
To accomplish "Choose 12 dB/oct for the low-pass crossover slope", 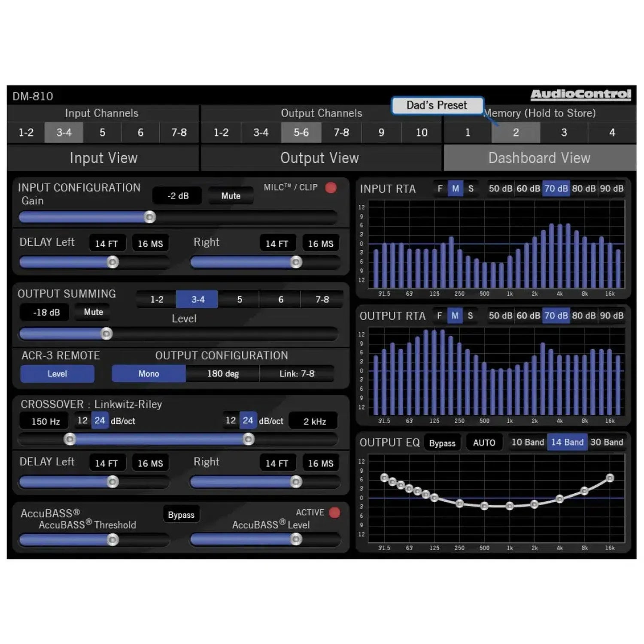I will pos(231,421).
